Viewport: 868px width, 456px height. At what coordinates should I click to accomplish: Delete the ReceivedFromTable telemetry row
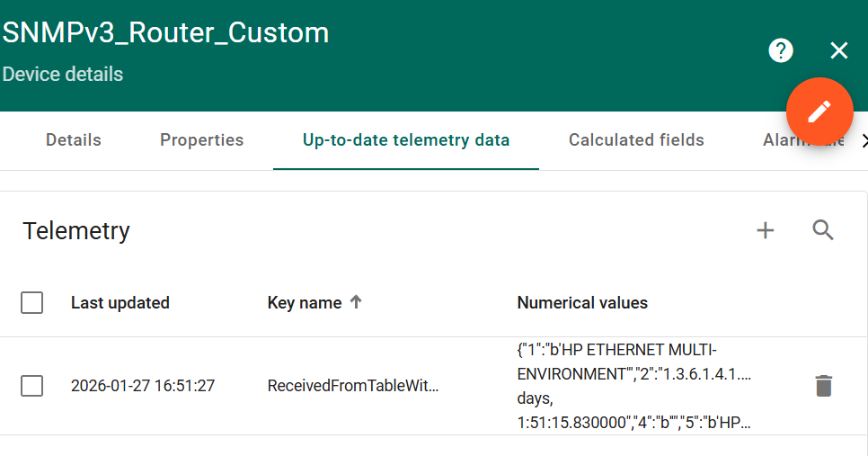point(823,386)
